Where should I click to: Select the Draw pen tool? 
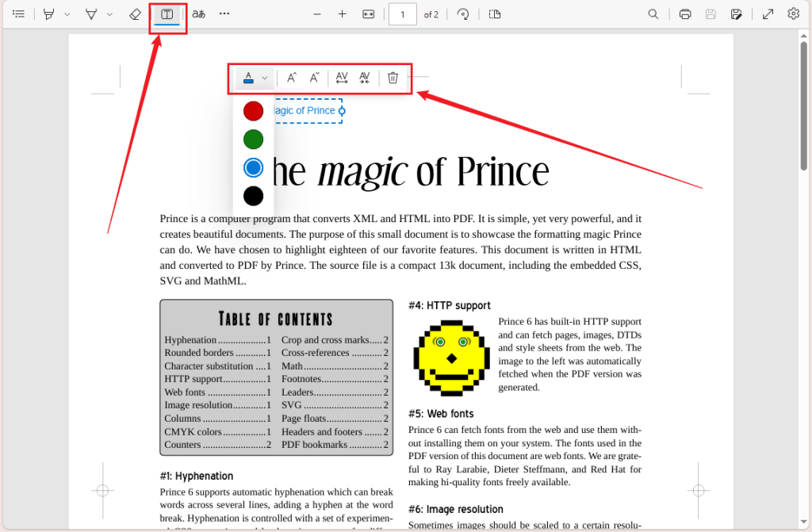pos(91,14)
